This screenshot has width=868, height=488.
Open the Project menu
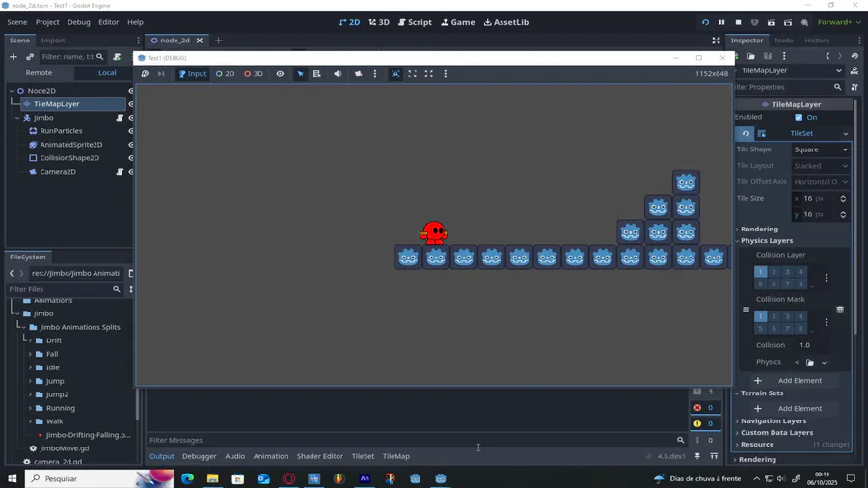click(x=47, y=22)
